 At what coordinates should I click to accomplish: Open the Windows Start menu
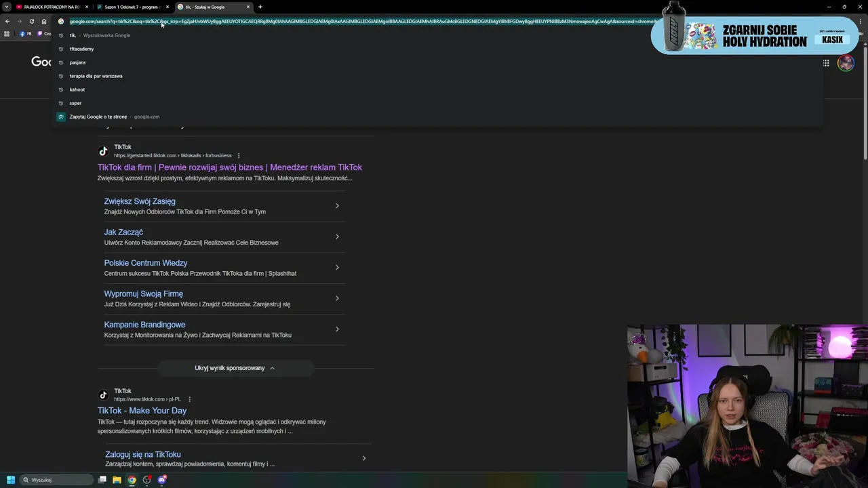pos(10,480)
